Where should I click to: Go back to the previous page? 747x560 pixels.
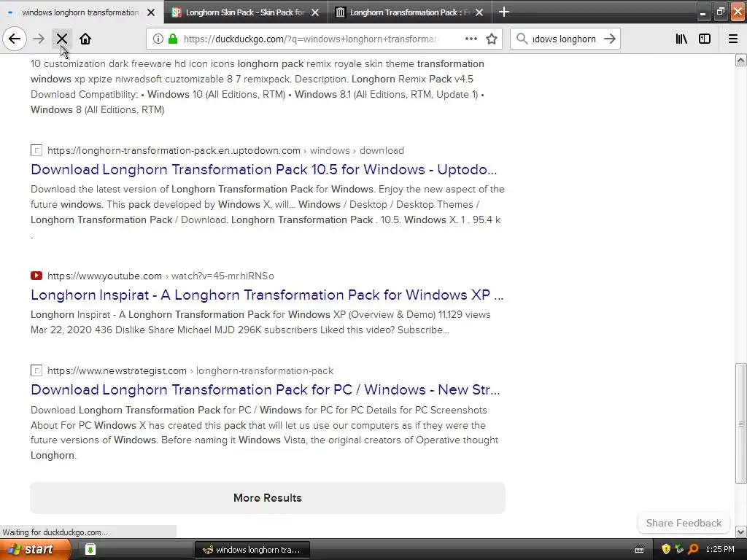pos(15,39)
